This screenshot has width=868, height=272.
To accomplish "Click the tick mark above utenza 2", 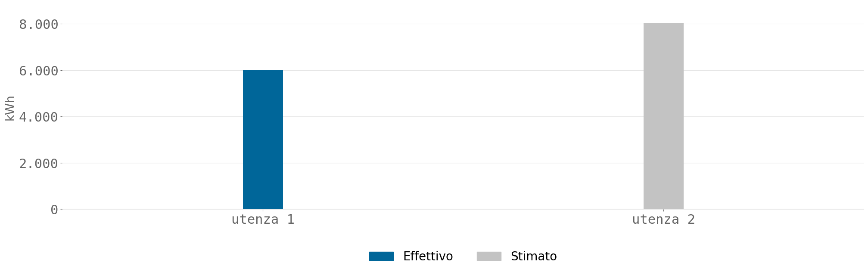I will [x=663, y=210].
